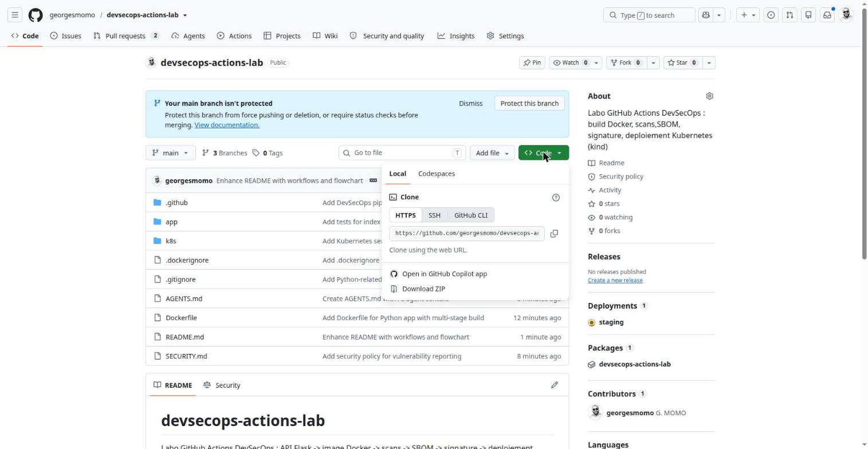Click the Type to search box
The image size is (868, 449).
click(x=649, y=15)
